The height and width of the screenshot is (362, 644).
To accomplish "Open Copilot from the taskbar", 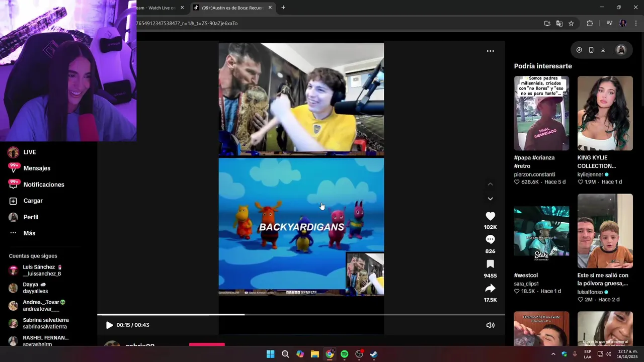I will tap(300, 354).
